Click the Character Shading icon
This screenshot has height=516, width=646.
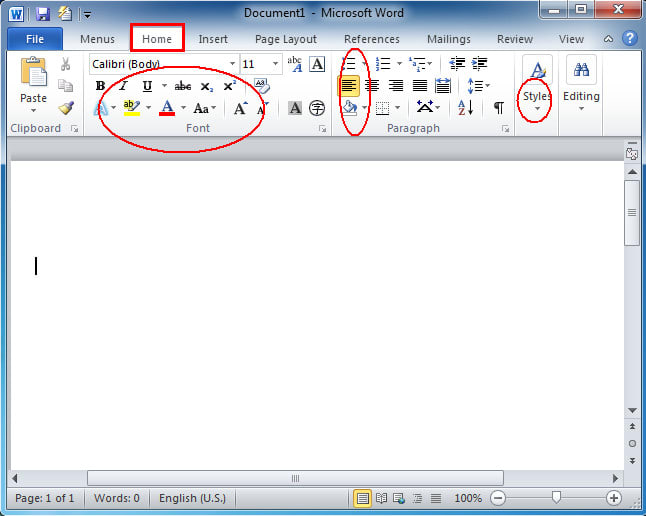[295, 108]
